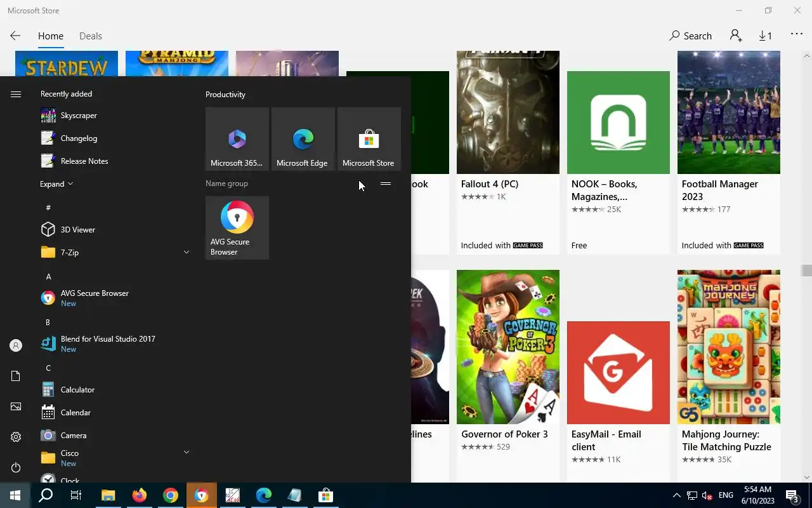Show hidden system tray icons
Viewport: 812px width, 508px height.
coord(676,495)
